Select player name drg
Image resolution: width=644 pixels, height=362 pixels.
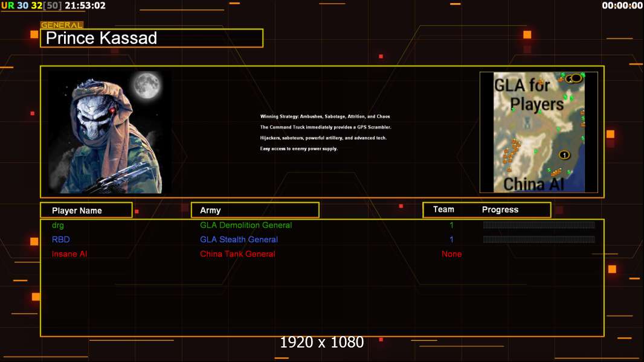(58, 225)
